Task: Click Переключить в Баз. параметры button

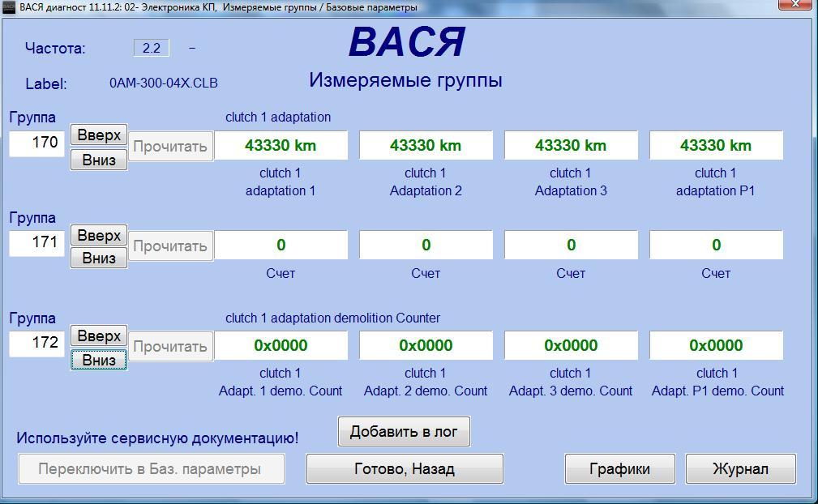Action: click(152, 468)
